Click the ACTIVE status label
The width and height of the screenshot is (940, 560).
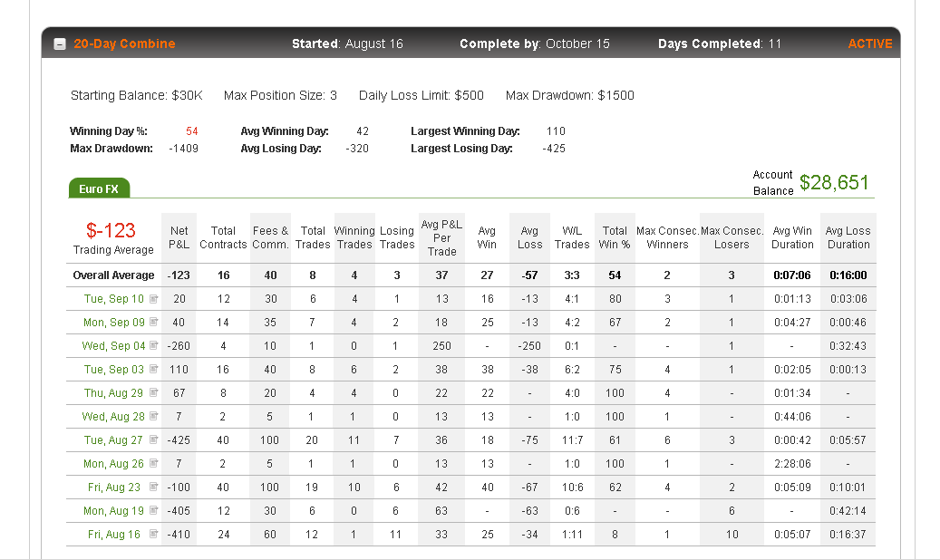(x=870, y=43)
